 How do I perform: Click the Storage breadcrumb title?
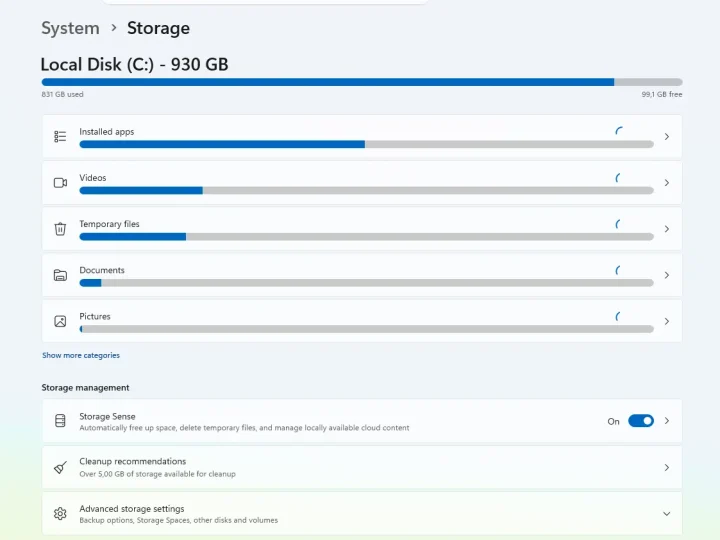point(158,28)
